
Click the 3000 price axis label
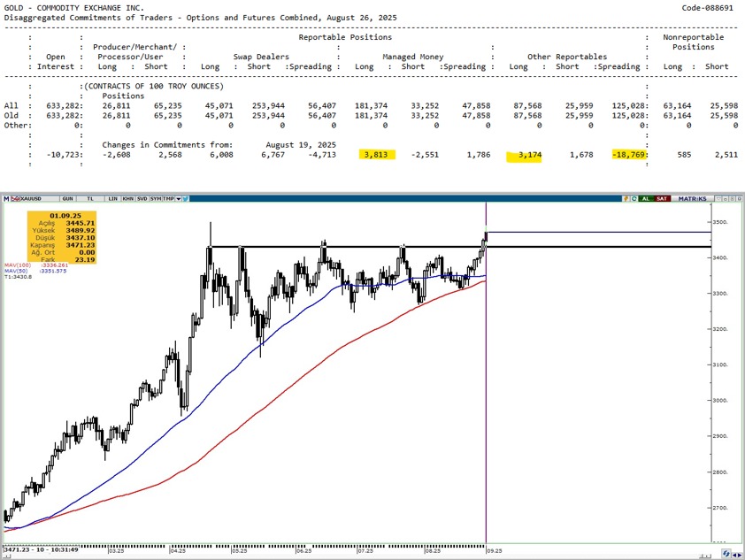(721, 401)
